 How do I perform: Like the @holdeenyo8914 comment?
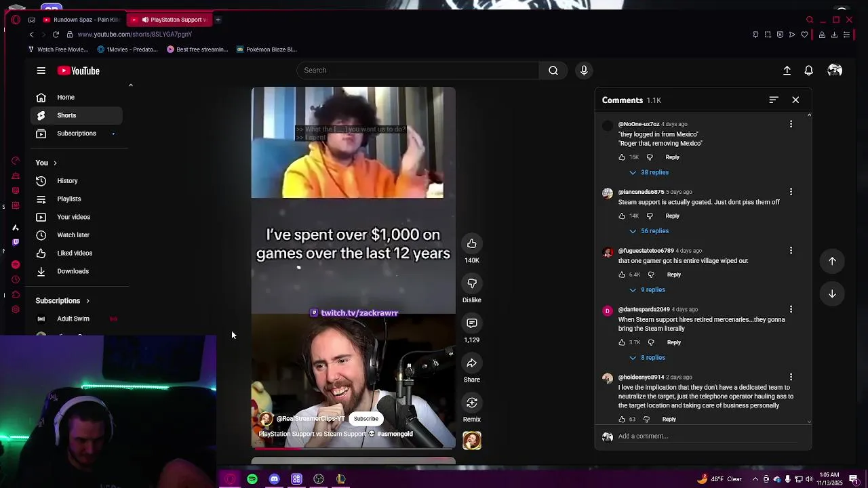[x=622, y=420]
